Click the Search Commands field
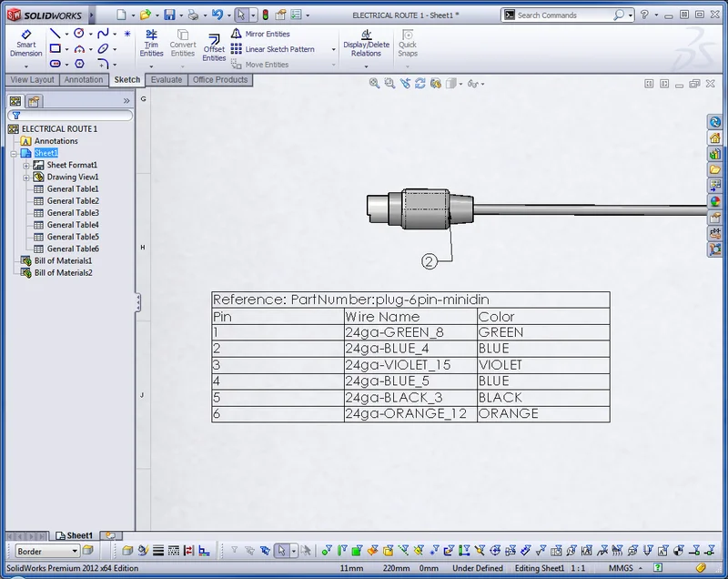This screenshot has height=579, width=728. 564,15
